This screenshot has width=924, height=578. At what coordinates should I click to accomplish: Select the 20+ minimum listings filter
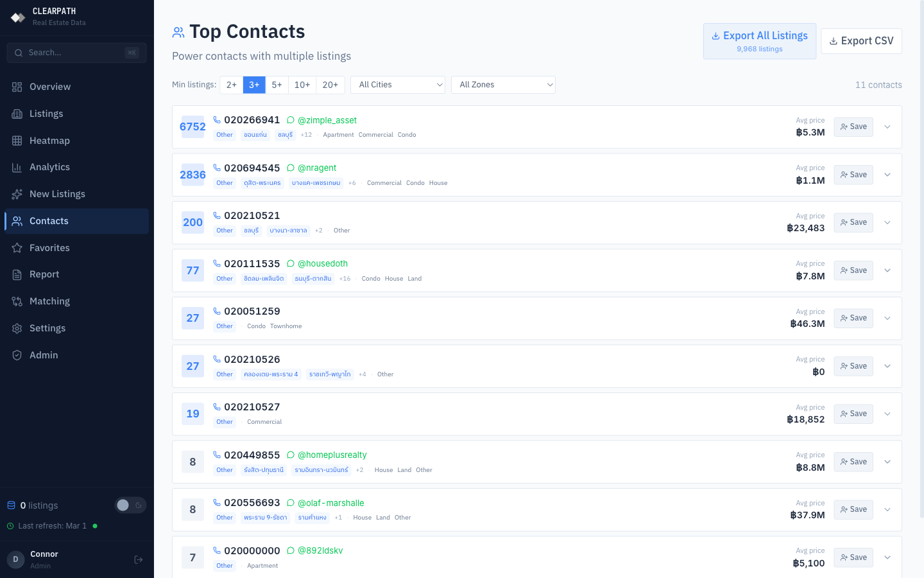(x=330, y=85)
